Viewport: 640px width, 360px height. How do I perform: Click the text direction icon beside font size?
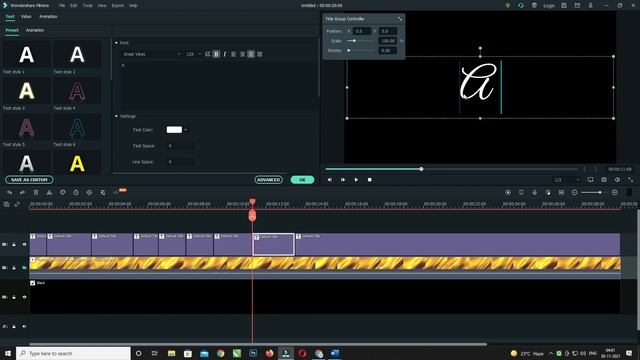[208, 54]
